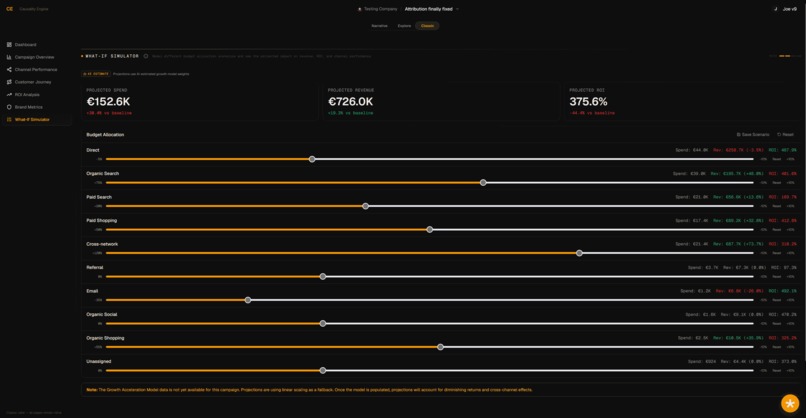Screen dimensions: 806x418
Task: Click the Paid Shopping slider handle
Action: tap(430, 230)
